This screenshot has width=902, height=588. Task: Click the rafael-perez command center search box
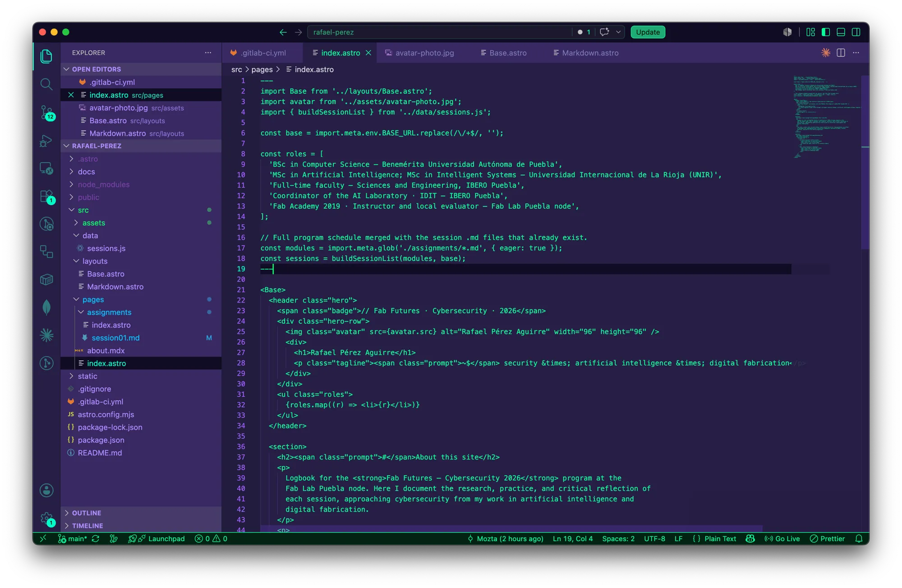coord(440,32)
